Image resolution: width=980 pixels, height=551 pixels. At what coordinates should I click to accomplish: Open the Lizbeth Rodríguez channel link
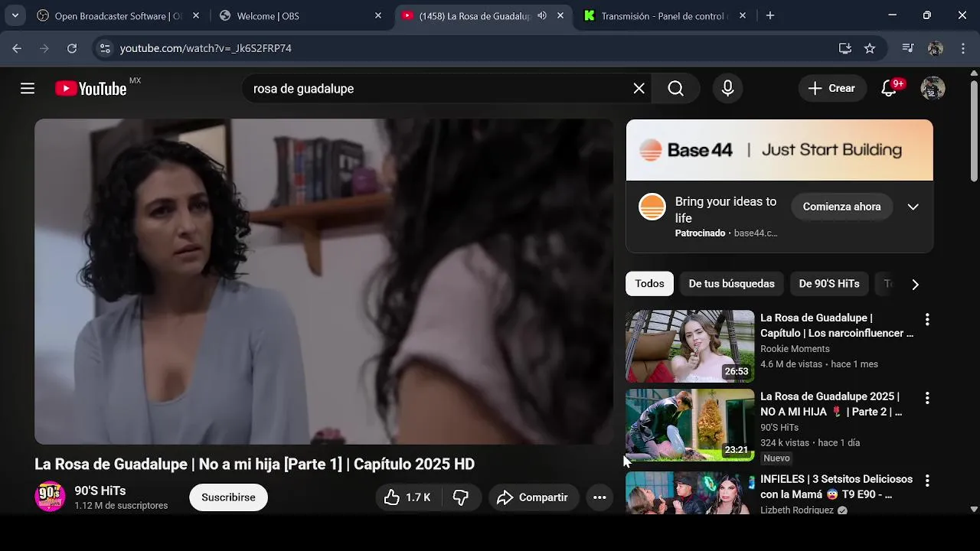[797, 510]
